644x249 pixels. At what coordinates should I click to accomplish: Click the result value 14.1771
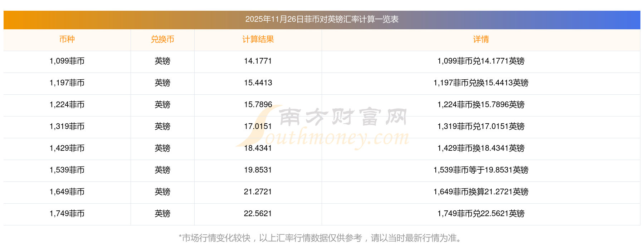tap(258, 61)
